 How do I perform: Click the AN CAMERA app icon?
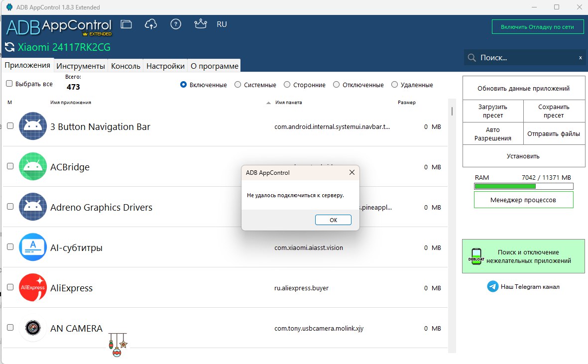pos(33,328)
